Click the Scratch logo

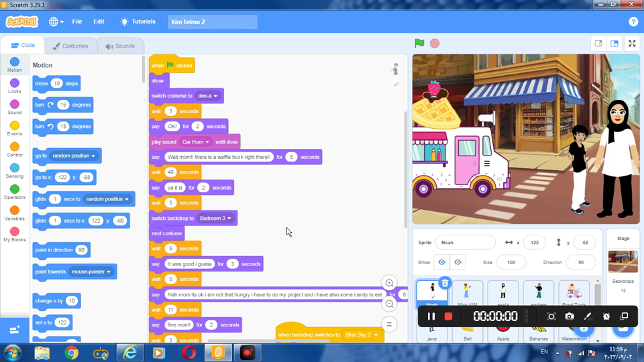point(21,21)
